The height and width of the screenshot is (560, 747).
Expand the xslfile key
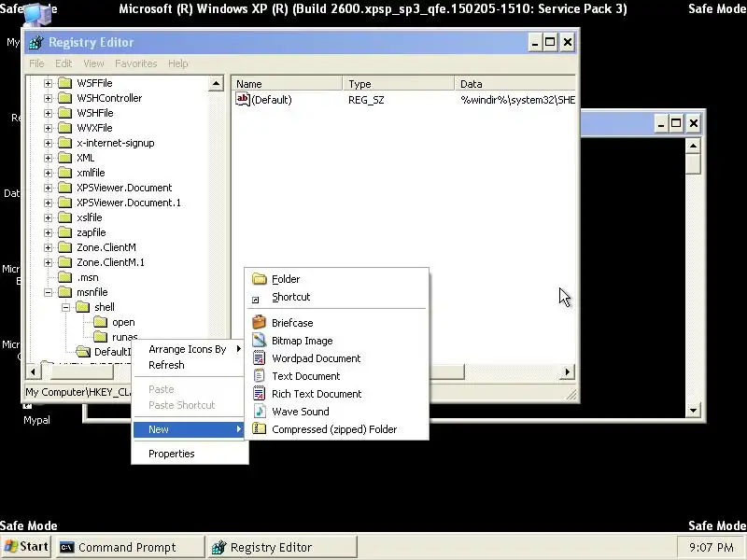coord(49,217)
